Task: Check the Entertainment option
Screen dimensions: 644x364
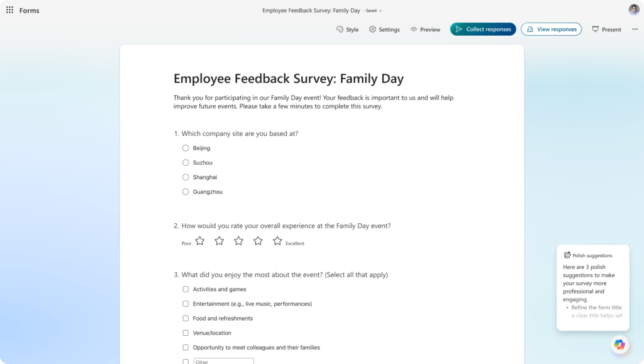Action: coord(186,304)
